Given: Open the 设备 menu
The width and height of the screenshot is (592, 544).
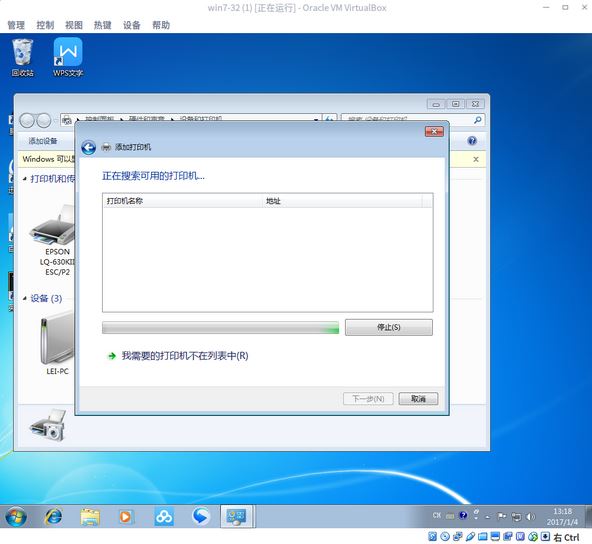Looking at the screenshot, I should [x=132, y=25].
